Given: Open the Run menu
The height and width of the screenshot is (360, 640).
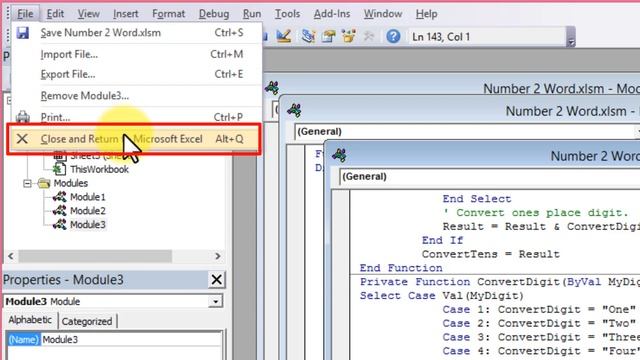Looking at the screenshot, I should [252, 14].
